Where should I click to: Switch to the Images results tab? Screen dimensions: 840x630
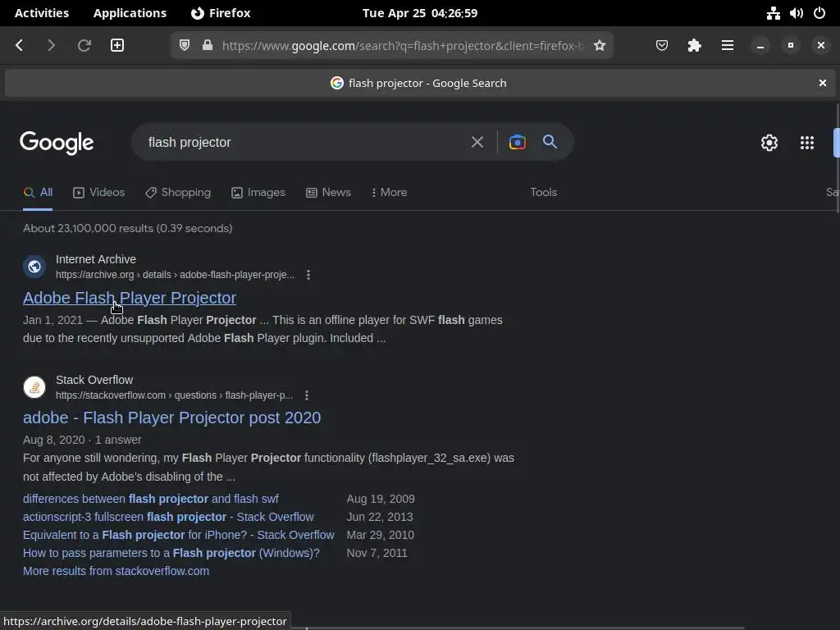(x=258, y=192)
